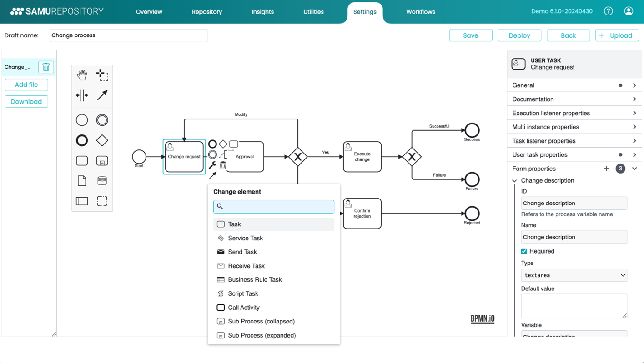Choose Service Task from Change element list
Image resolution: width=644 pixels, height=363 pixels.
[x=245, y=238]
